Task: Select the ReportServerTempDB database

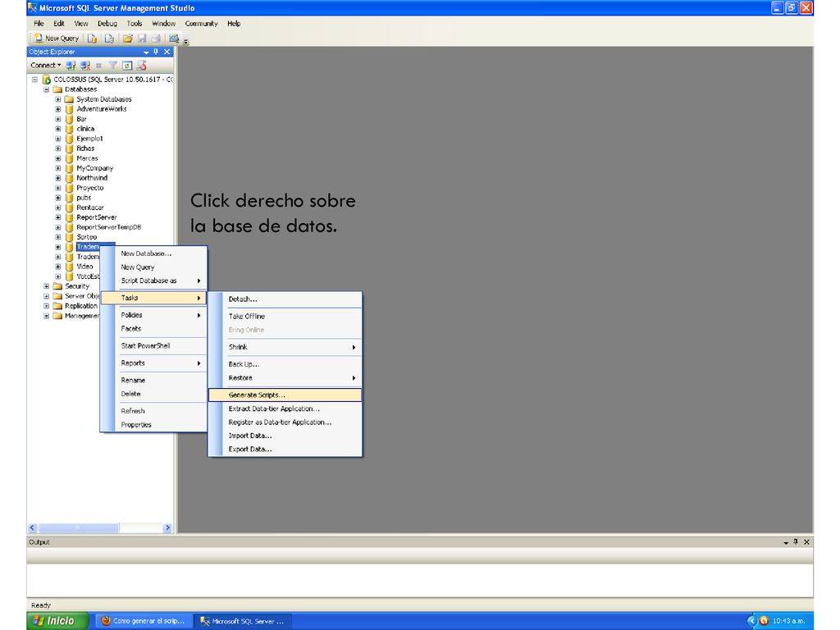Action: point(109,227)
